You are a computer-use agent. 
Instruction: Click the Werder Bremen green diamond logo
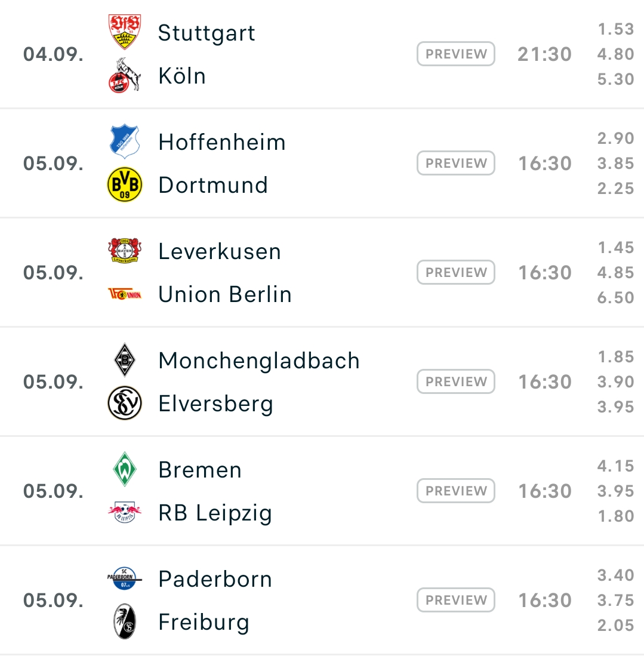pos(125,469)
